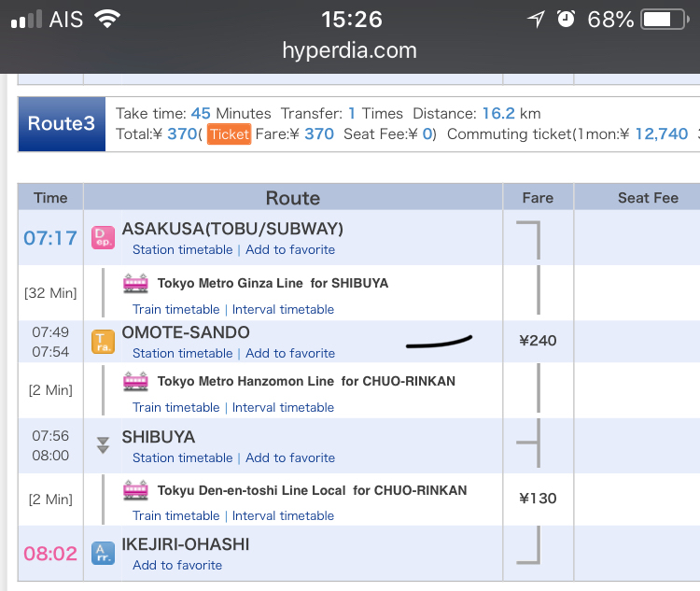Tap the battery icon in status bar
The image size is (700, 591).
pos(665,20)
